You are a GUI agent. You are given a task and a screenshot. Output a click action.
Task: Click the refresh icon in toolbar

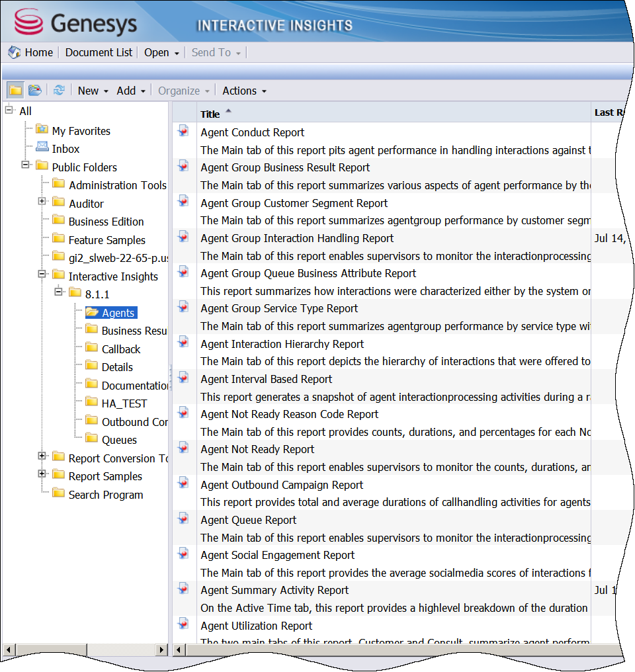(60, 91)
